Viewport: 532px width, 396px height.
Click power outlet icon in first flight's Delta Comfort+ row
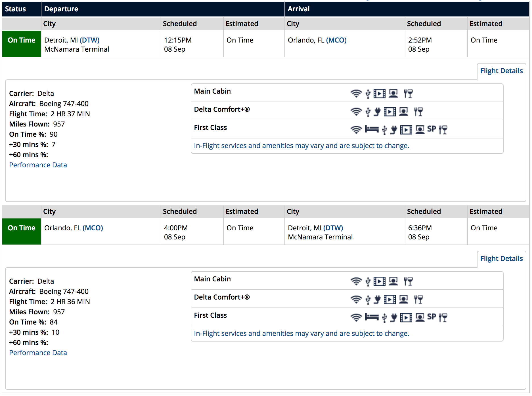click(x=377, y=112)
